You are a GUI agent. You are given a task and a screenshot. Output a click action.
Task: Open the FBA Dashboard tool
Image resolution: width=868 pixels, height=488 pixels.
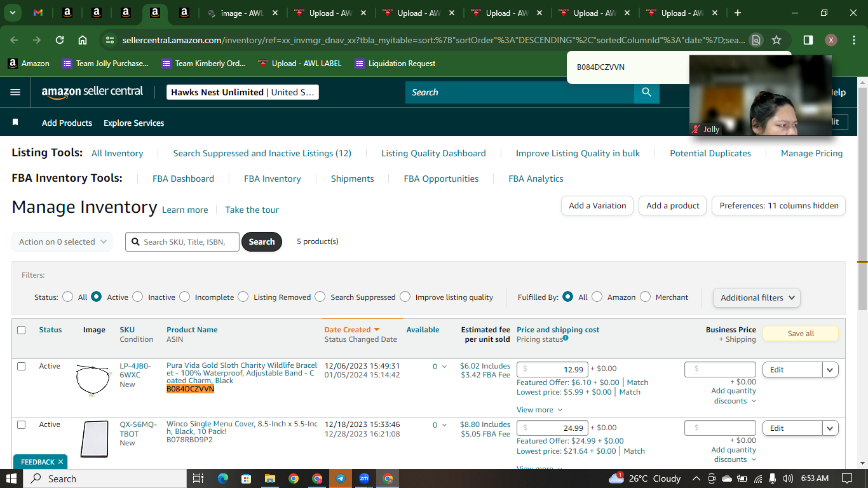183,179
